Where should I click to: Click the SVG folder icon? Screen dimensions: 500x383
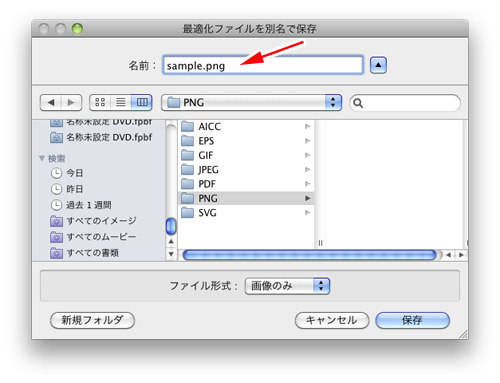(x=187, y=212)
